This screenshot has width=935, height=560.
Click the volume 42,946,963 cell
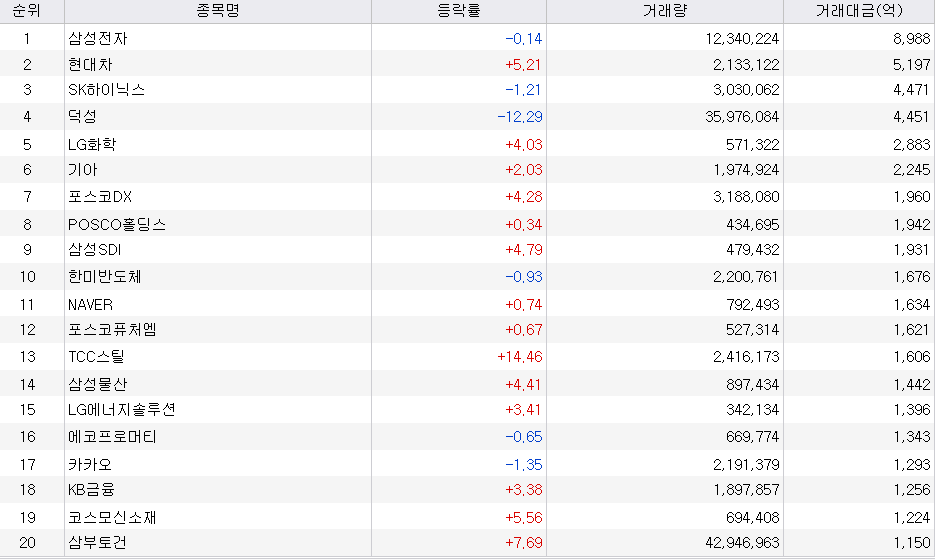pos(742,543)
